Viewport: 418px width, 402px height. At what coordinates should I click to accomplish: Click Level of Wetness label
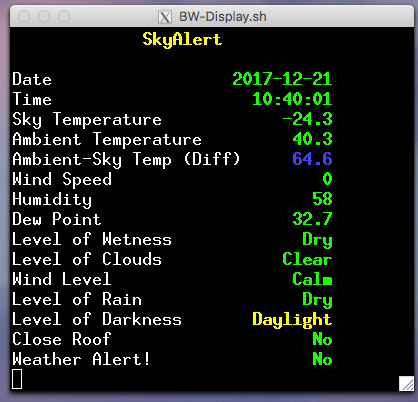[92, 239]
